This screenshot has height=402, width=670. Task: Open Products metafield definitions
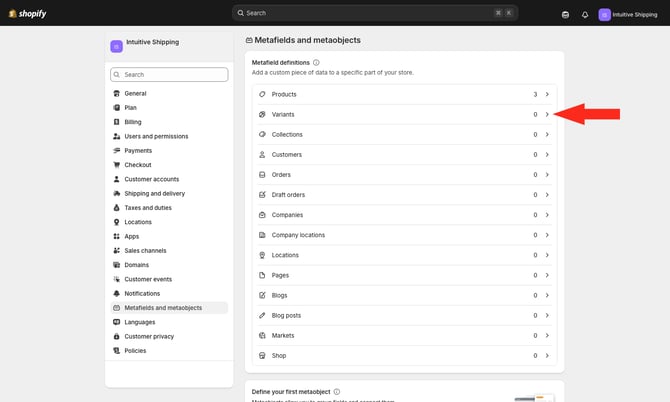[x=404, y=94]
